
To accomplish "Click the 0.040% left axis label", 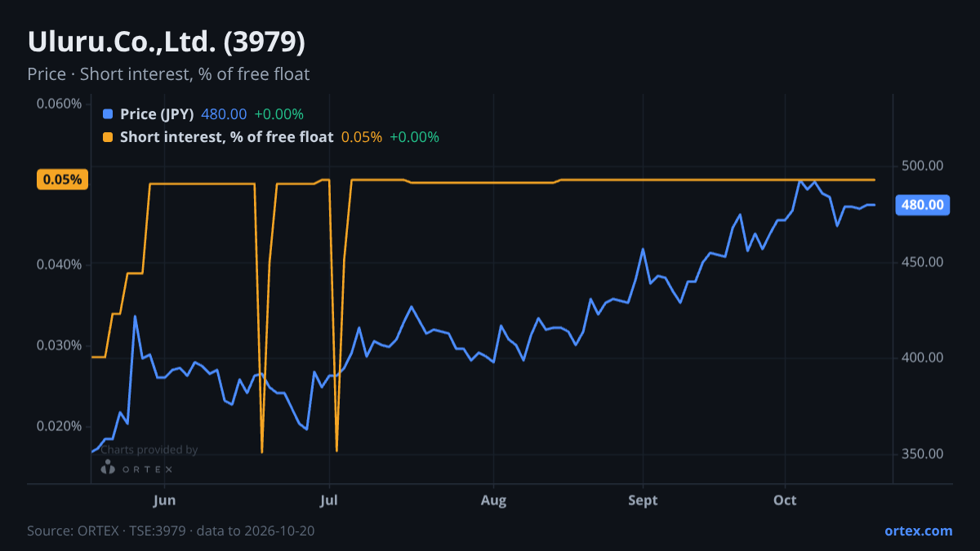I will 59,264.
